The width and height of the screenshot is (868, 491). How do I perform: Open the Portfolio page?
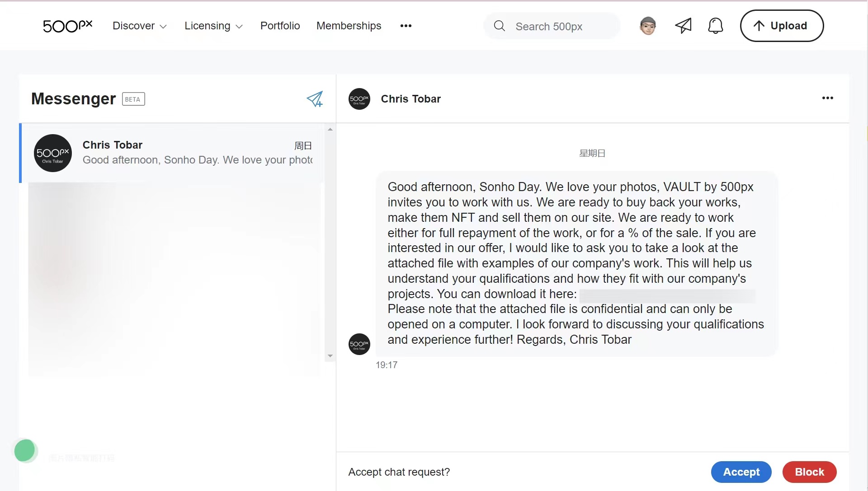(280, 26)
